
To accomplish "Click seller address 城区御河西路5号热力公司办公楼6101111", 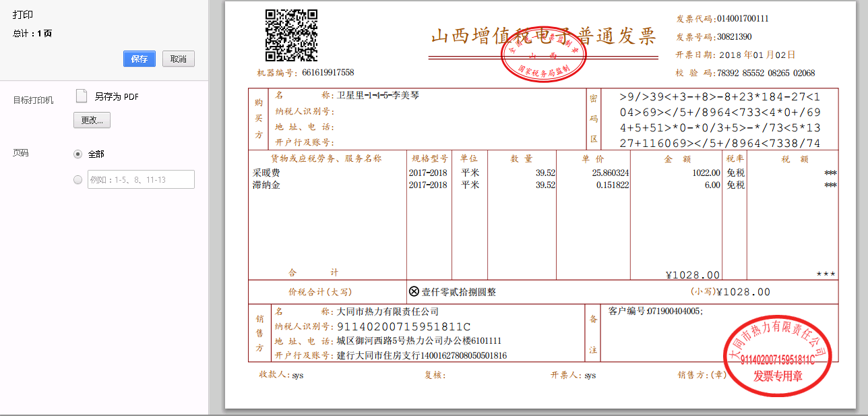I will point(419,340).
